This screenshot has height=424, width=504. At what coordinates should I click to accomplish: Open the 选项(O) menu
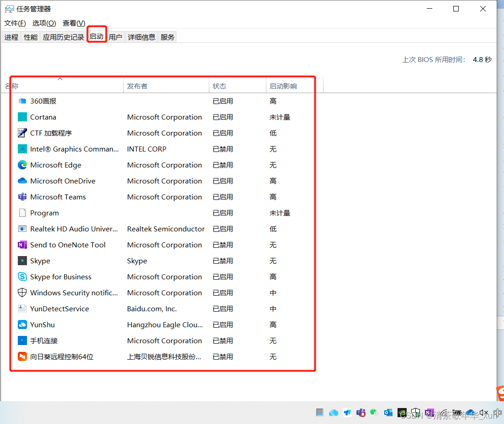click(44, 23)
